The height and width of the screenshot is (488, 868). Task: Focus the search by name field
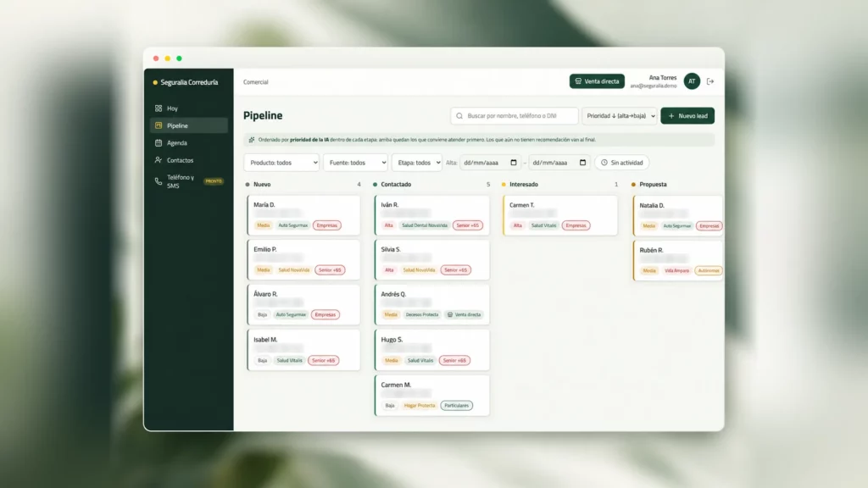click(x=515, y=115)
